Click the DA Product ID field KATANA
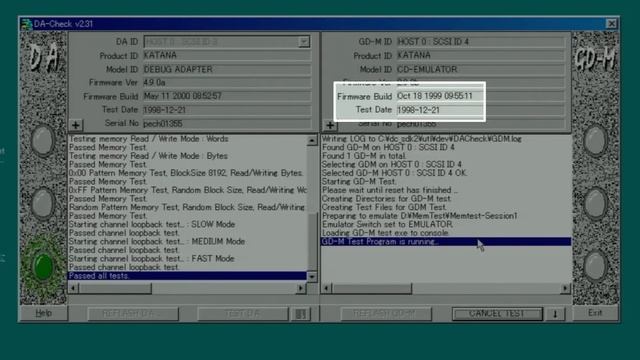640x360 pixels. point(227,56)
